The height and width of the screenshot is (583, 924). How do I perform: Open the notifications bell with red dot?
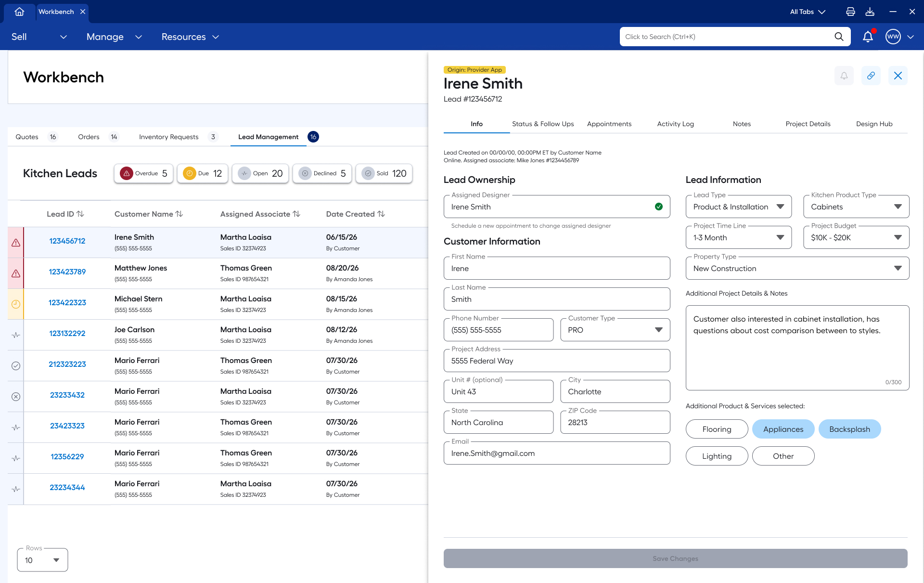point(868,37)
